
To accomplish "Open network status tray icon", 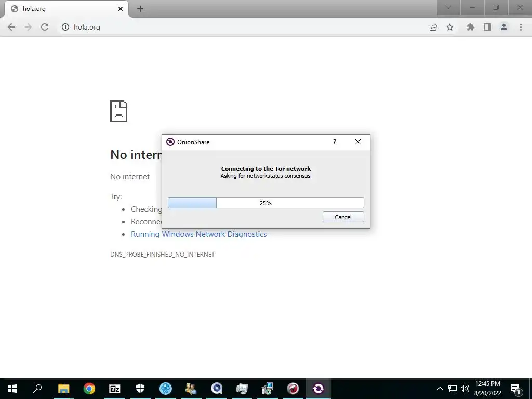I will click(x=453, y=389).
